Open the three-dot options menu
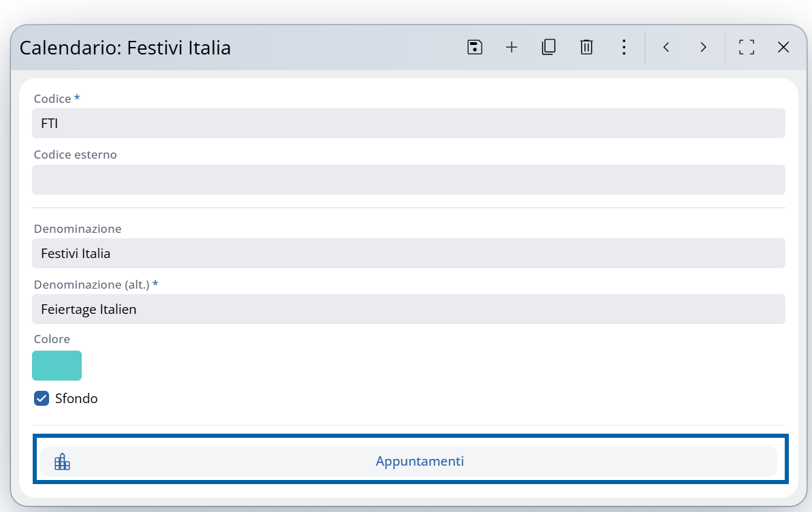This screenshot has width=812, height=512. [624, 47]
